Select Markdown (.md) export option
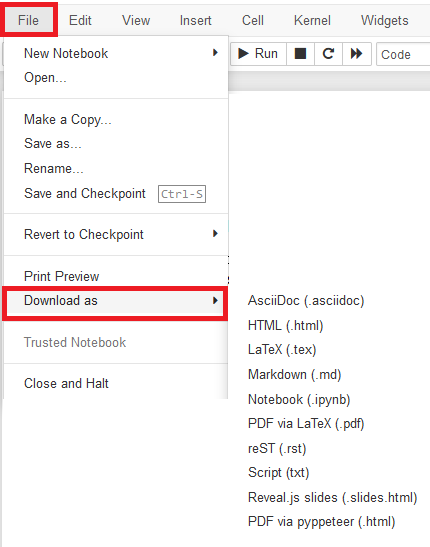 click(x=294, y=375)
